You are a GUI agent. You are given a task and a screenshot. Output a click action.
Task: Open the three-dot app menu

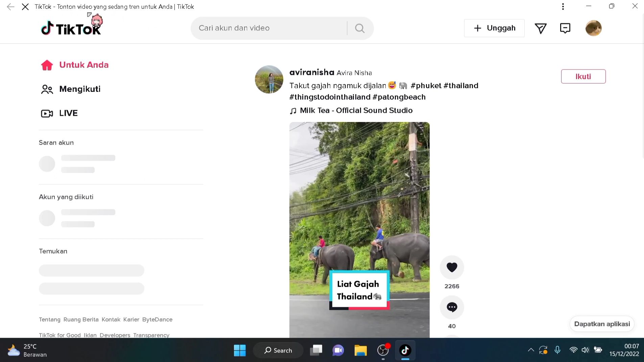(x=563, y=6)
